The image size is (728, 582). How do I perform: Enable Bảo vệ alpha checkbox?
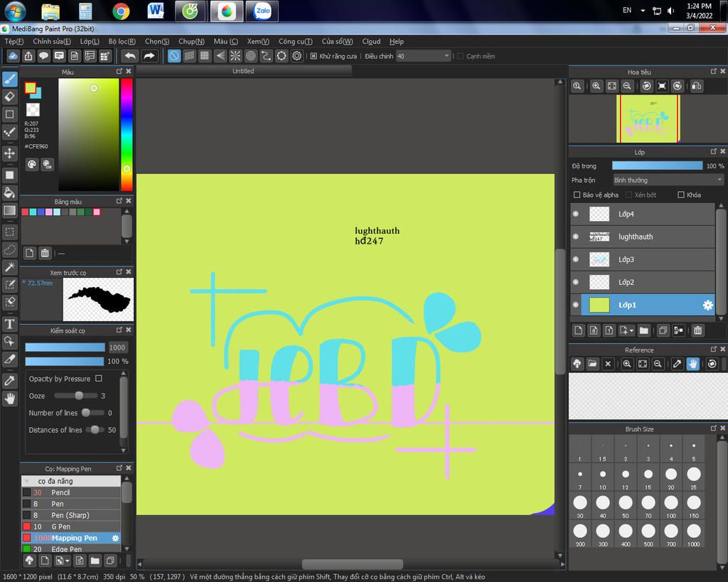pyautogui.click(x=577, y=195)
